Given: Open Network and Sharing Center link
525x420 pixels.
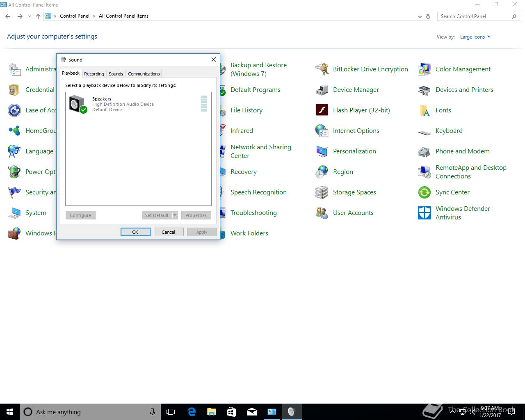Looking at the screenshot, I should (x=261, y=151).
